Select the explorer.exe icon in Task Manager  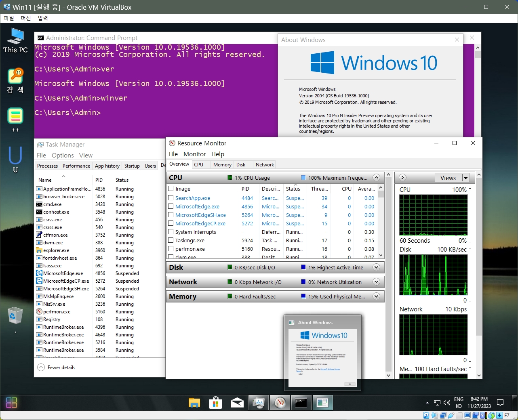click(39, 250)
